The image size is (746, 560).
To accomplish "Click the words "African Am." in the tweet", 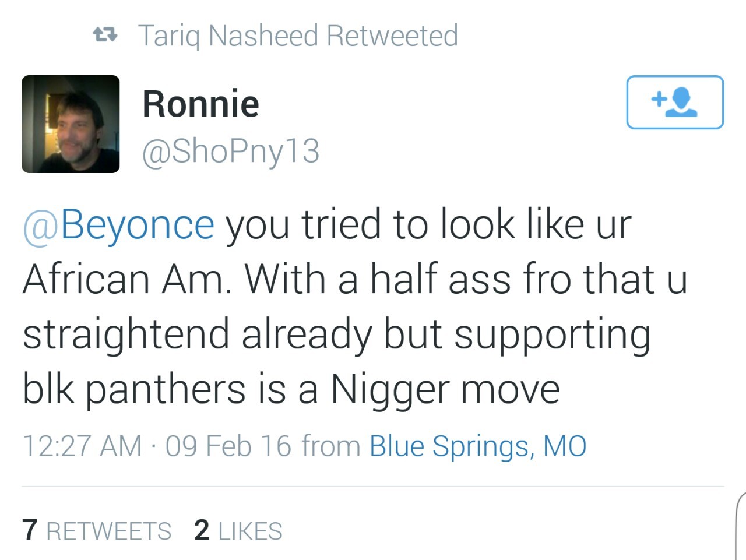I will (x=126, y=280).
